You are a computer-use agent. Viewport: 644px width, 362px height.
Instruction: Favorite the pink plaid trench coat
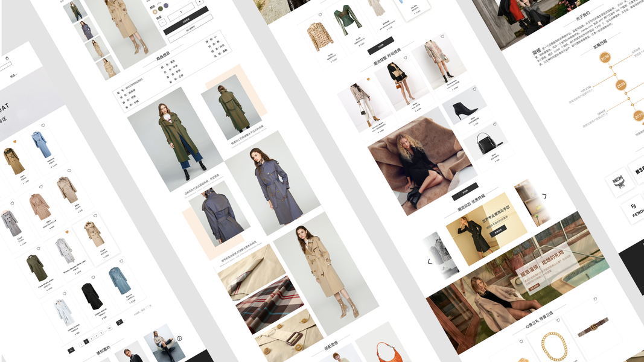coord(40,187)
